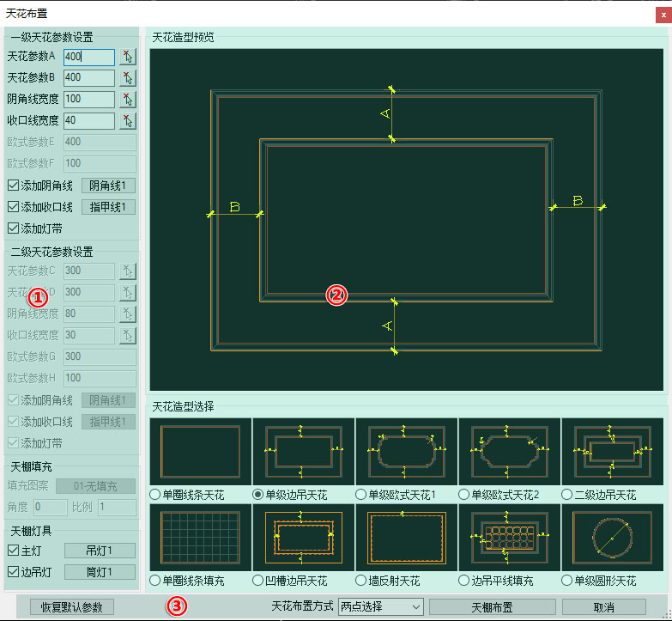Toggle first-level 添加灯带 checkbox
Image resolution: width=672 pixels, height=621 pixels.
pyautogui.click(x=13, y=228)
